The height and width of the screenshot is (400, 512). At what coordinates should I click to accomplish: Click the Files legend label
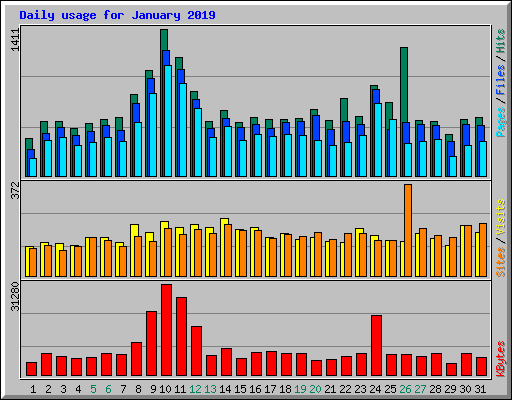501,79
